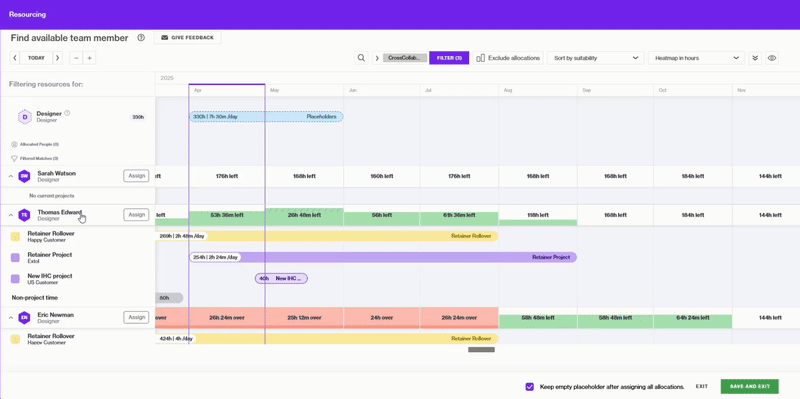
Task: Collapse Eric Newman row
Action: pyautogui.click(x=10, y=318)
